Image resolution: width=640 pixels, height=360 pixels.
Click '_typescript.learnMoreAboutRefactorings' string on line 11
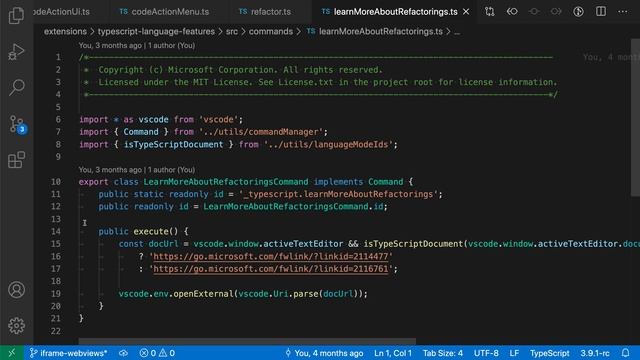[x=338, y=194]
